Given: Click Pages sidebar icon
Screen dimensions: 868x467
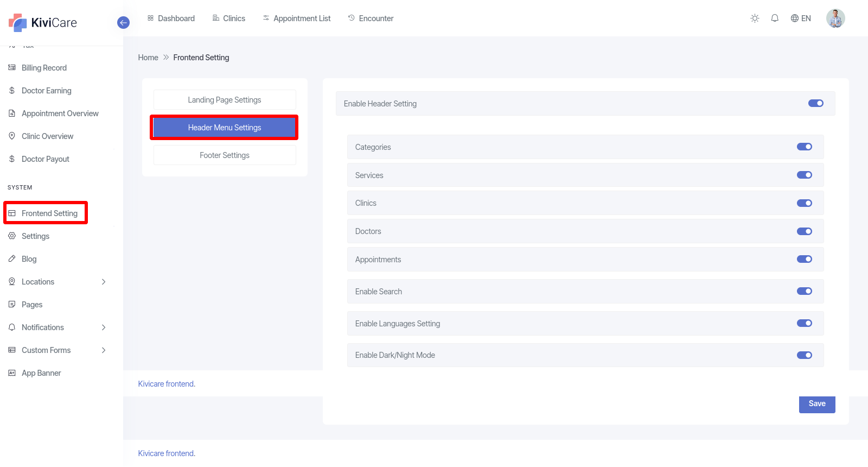Looking at the screenshot, I should pos(12,305).
